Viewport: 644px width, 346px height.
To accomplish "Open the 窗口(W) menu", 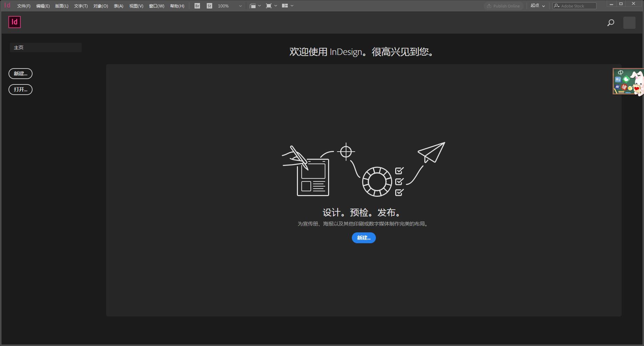I will coord(156,6).
